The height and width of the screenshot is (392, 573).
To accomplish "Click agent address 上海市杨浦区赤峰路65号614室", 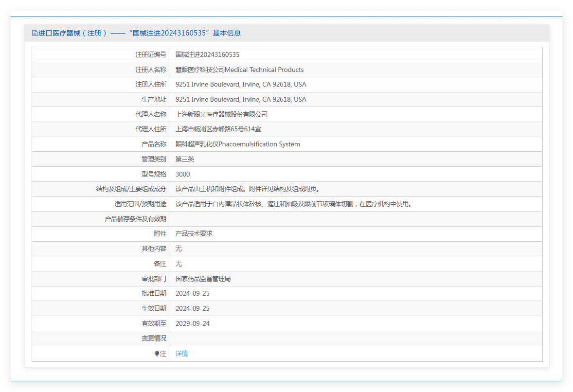I will pos(218,129).
